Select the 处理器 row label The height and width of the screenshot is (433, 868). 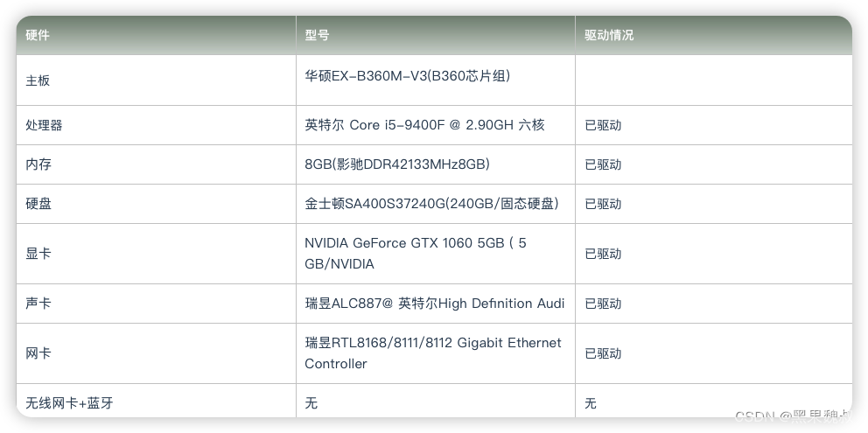pyautogui.click(x=44, y=125)
